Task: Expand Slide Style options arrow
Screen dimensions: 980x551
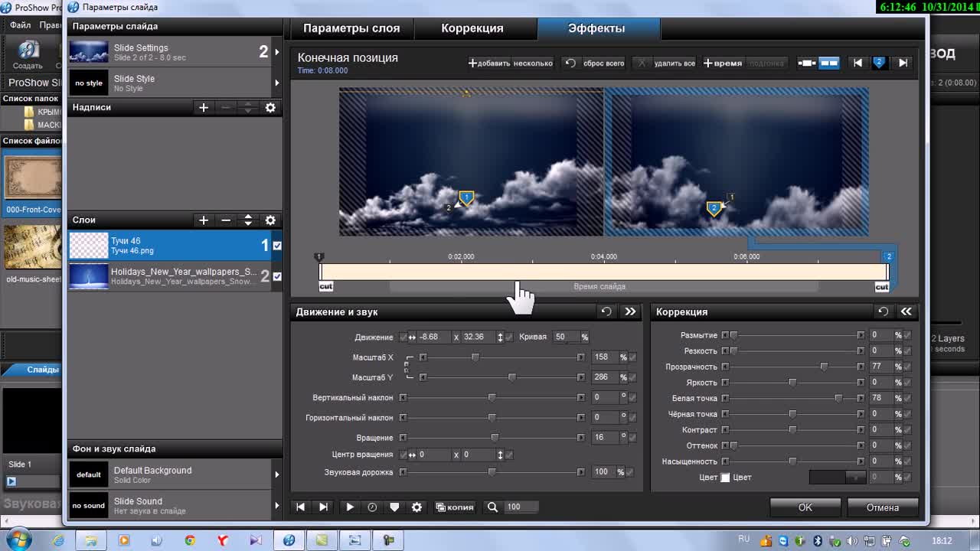Action: pos(276,83)
